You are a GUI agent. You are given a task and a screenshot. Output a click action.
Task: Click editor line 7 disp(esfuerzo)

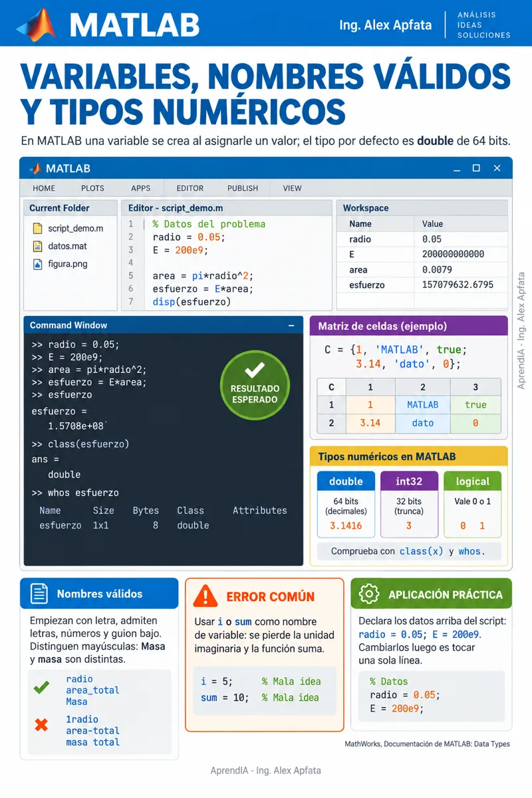click(x=192, y=301)
